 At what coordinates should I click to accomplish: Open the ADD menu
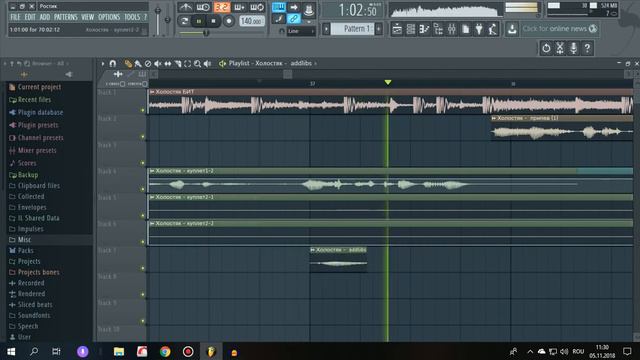(x=44, y=17)
